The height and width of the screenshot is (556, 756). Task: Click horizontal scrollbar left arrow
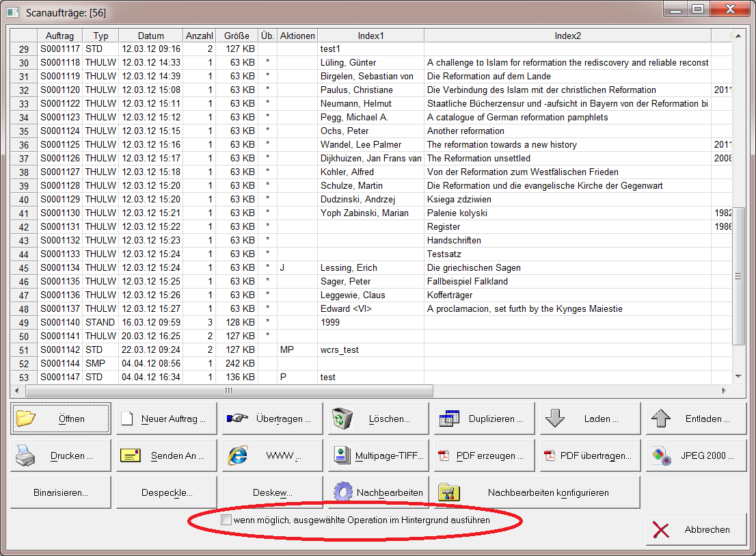point(17,390)
